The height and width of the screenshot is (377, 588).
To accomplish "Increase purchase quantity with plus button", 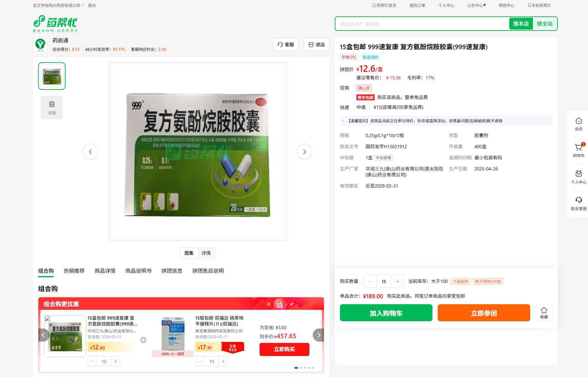I will tap(397, 281).
